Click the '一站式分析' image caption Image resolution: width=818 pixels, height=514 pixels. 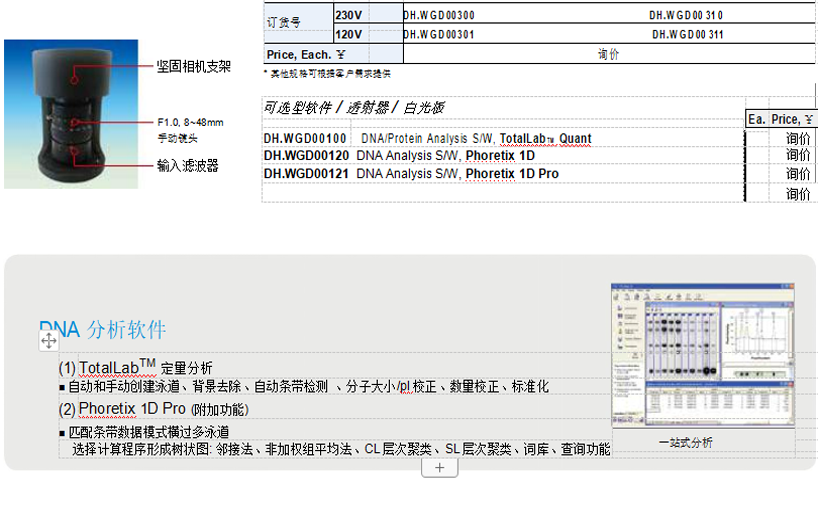click(685, 442)
